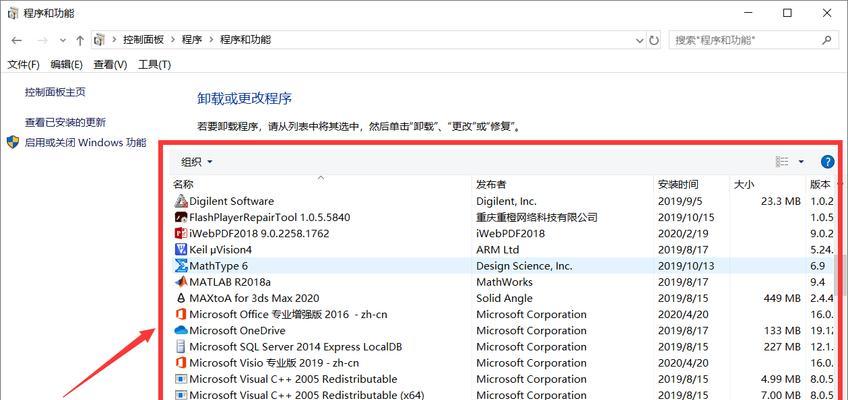
Task: Click the Microsoft Visio 2019 icon
Action: (181, 363)
